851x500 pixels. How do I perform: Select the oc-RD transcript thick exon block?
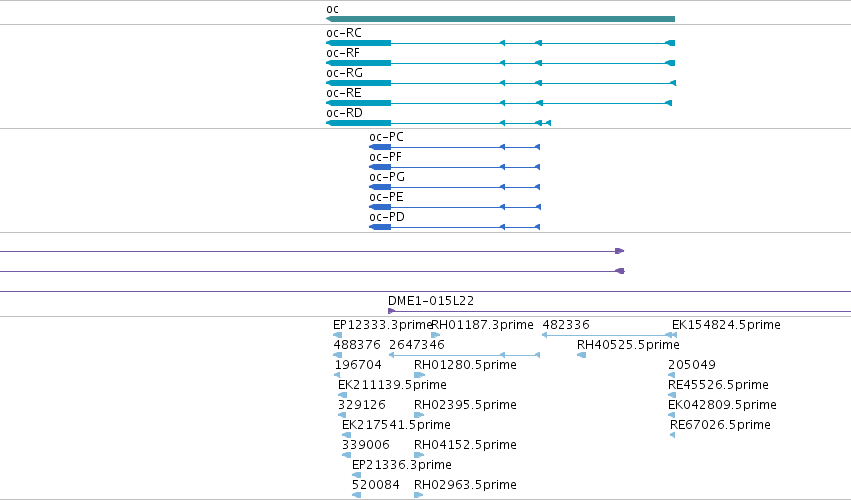pyautogui.click(x=358, y=123)
